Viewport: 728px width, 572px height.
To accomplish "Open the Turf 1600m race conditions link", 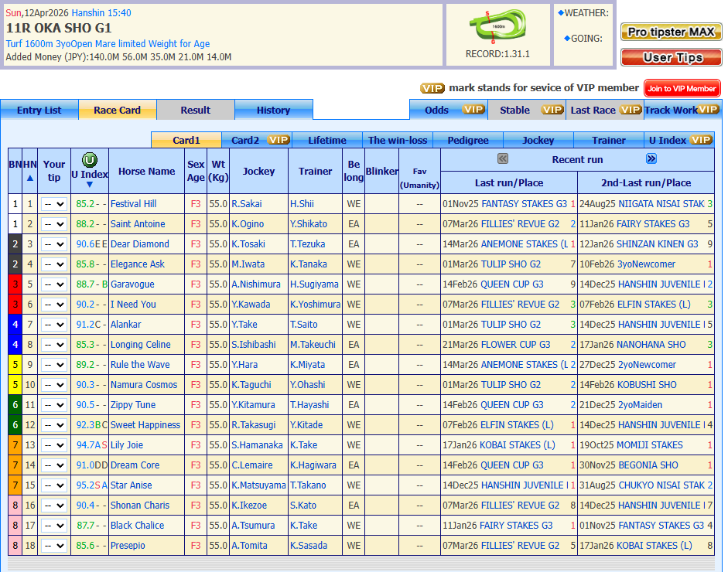I will coord(108,43).
